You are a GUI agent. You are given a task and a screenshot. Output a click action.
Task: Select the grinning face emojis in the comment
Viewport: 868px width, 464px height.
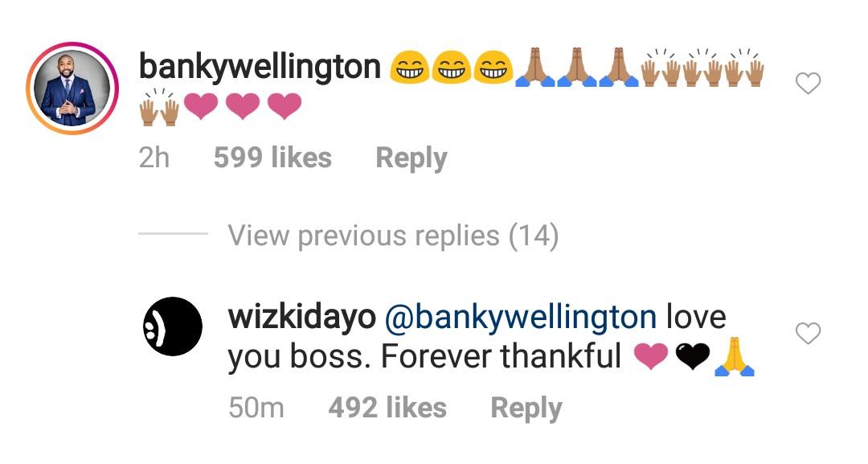452,68
